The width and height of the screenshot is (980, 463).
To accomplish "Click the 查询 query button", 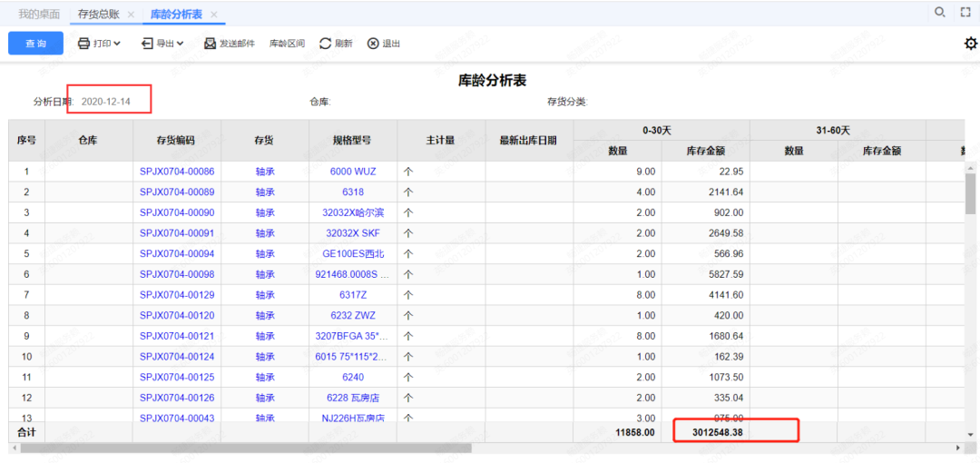I will pyautogui.click(x=36, y=44).
